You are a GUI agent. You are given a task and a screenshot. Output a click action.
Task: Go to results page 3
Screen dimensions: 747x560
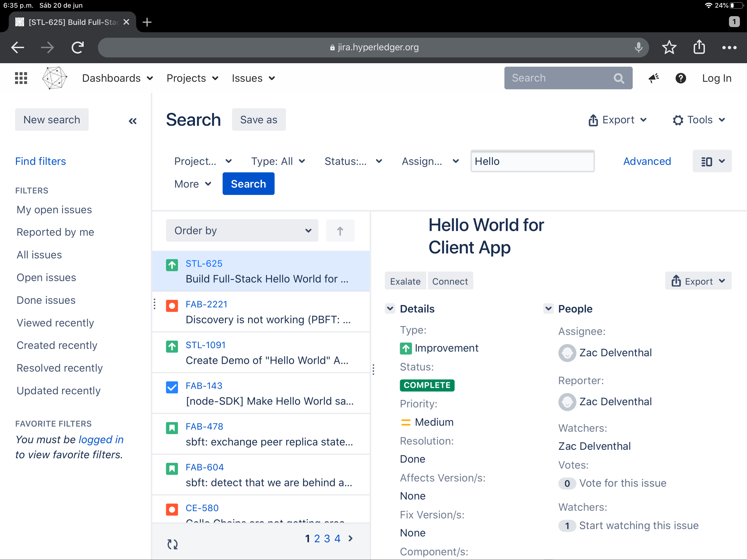coord(327,538)
